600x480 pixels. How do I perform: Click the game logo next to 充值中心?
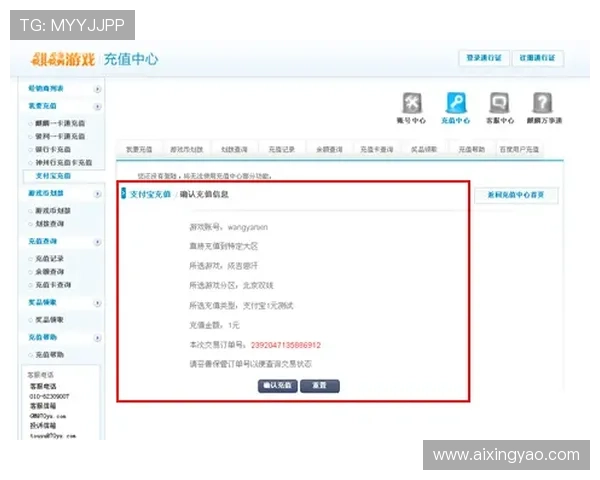click(62, 59)
